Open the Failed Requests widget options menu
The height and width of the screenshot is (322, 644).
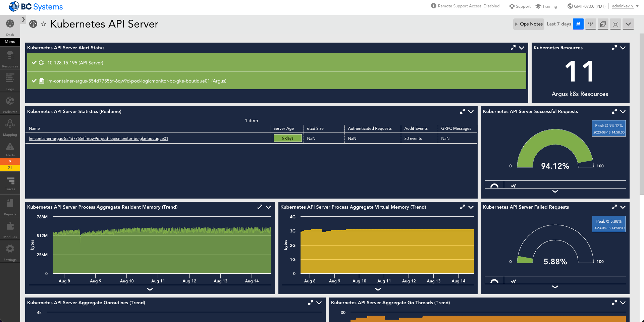click(x=623, y=207)
